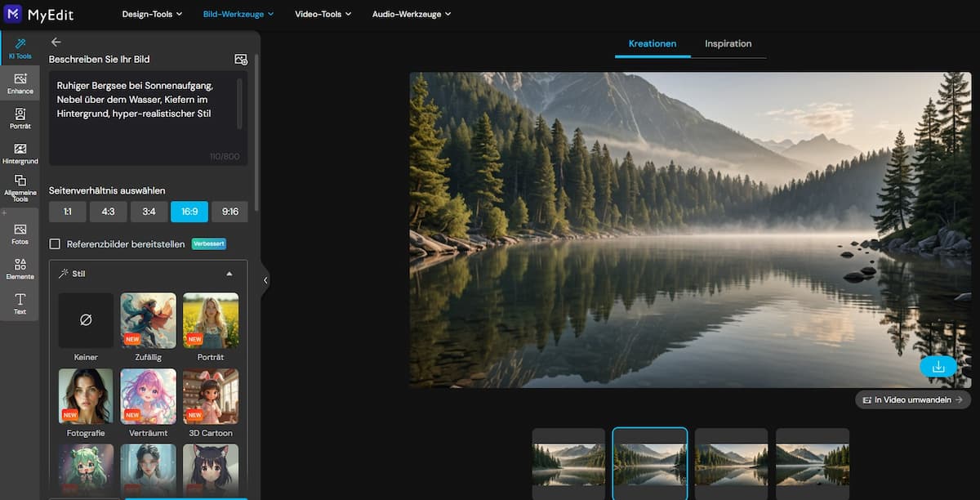The image size is (980, 500).
Task: Click the left panel scrollbar
Action: [256, 131]
